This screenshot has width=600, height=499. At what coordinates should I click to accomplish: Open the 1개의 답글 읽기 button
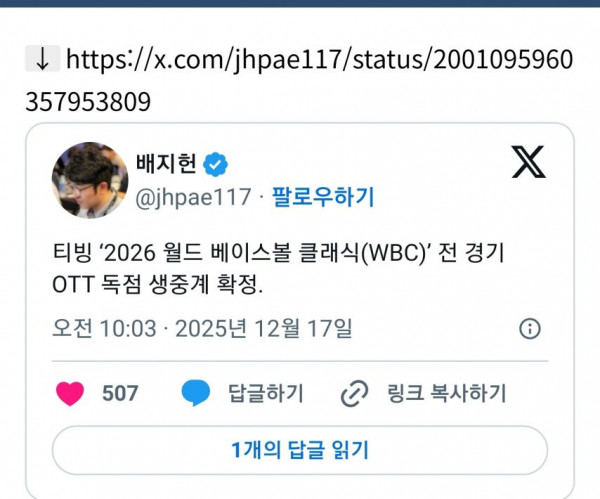[300, 450]
